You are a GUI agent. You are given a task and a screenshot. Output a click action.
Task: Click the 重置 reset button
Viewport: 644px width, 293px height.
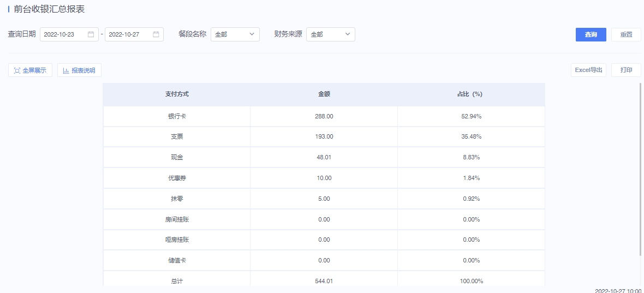pyautogui.click(x=626, y=34)
